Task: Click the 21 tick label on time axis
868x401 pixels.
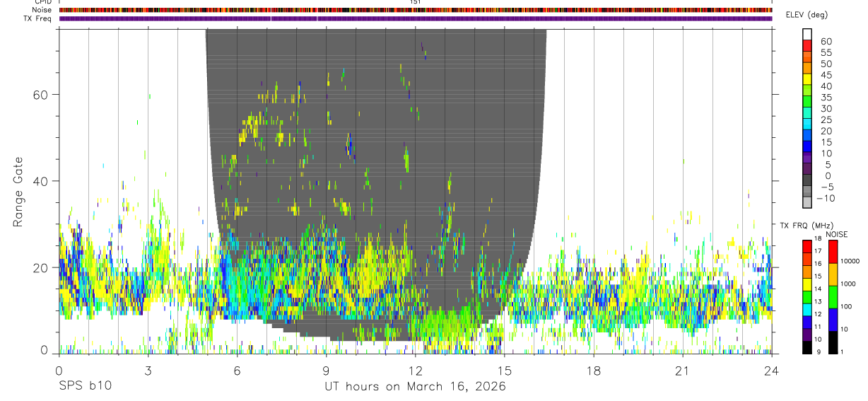Action: [683, 371]
